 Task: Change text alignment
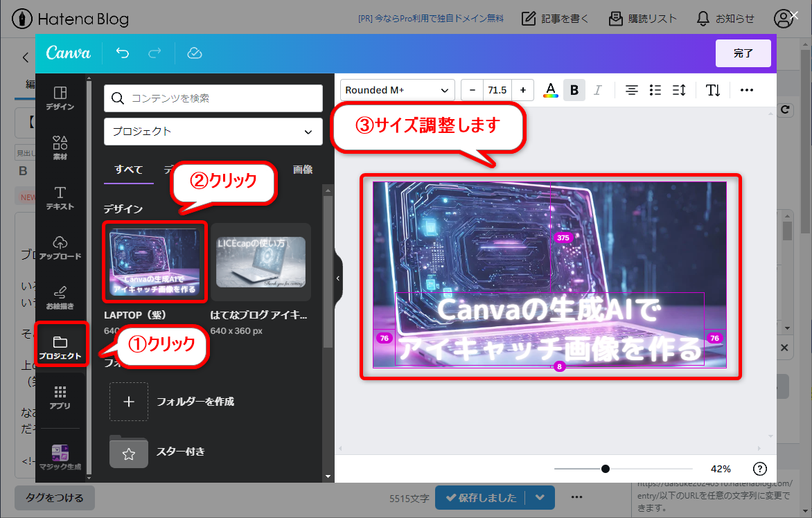(x=631, y=90)
